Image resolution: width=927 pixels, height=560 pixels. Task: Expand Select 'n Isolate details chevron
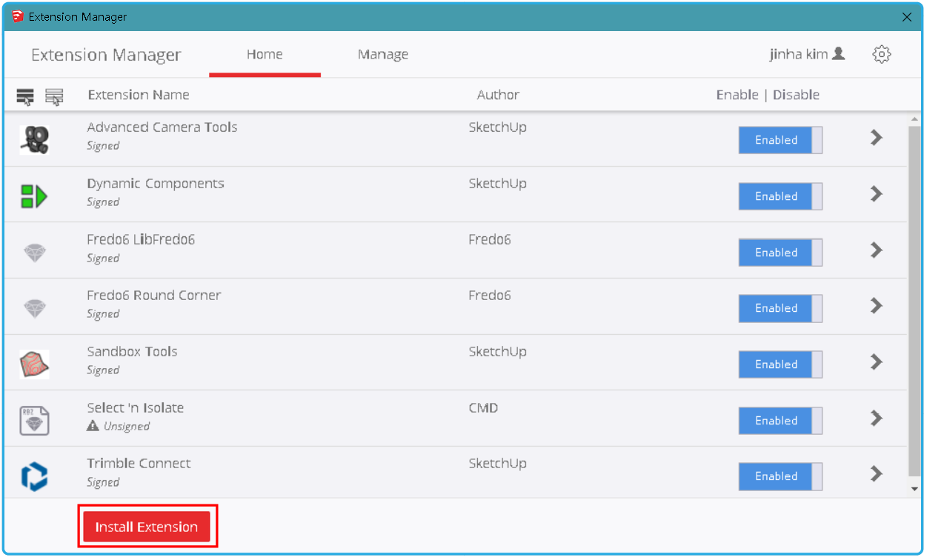(x=877, y=418)
